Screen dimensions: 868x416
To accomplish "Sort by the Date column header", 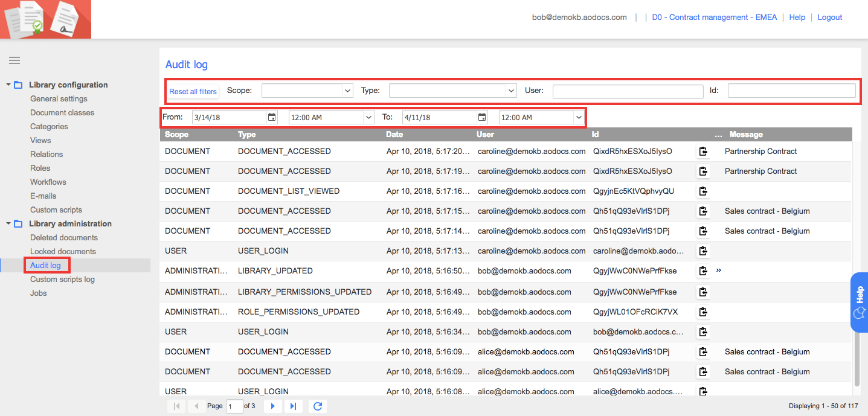I will (394, 135).
